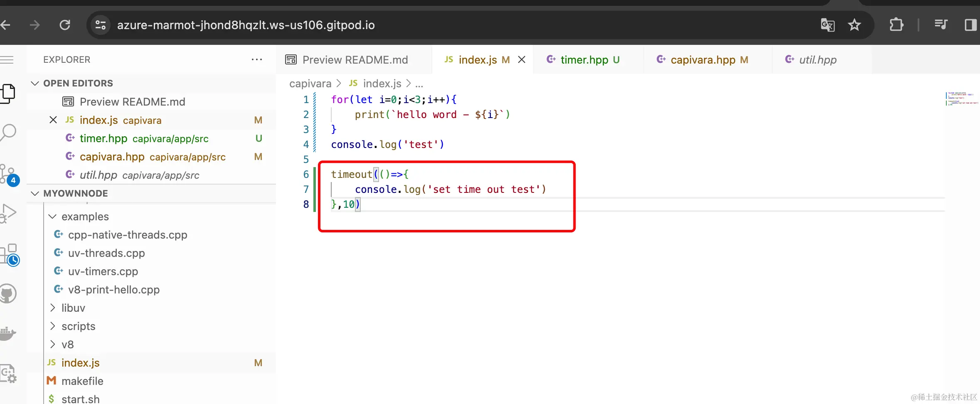Expand the libuv folder
Viewport: 980px width, 404px height.
tap(52, 308)
